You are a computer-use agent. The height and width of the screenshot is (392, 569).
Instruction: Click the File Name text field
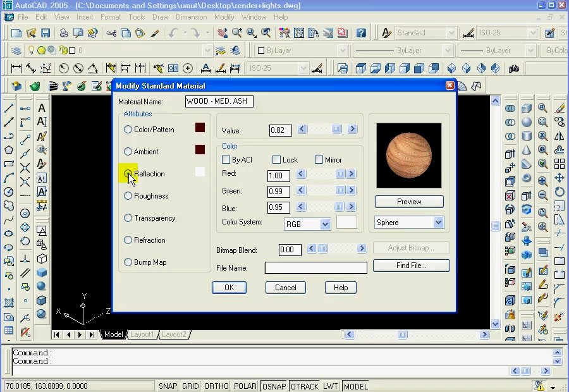tap(315, 267)
